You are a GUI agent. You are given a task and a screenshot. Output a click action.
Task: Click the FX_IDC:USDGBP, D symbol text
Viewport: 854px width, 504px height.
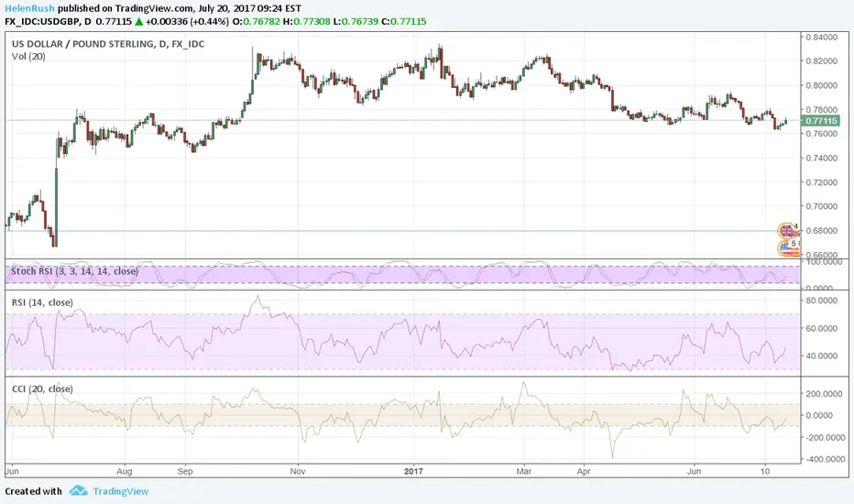click(48, 22)
